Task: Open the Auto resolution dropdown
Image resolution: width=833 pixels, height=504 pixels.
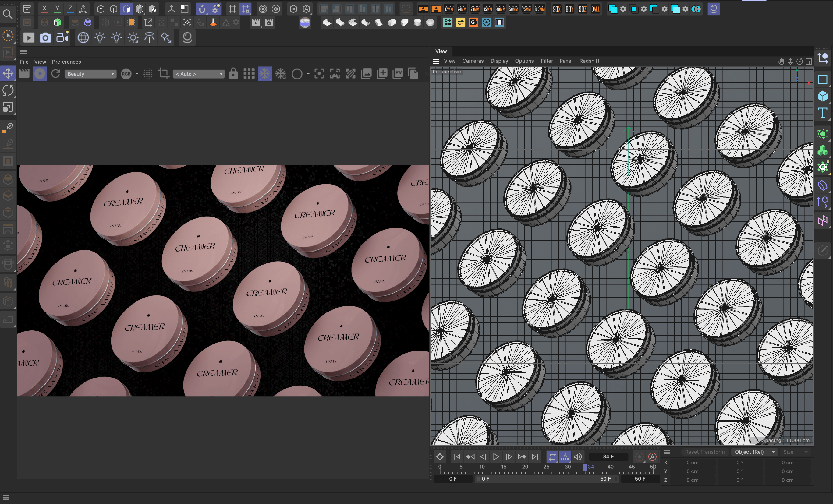Action: (199, 74)
